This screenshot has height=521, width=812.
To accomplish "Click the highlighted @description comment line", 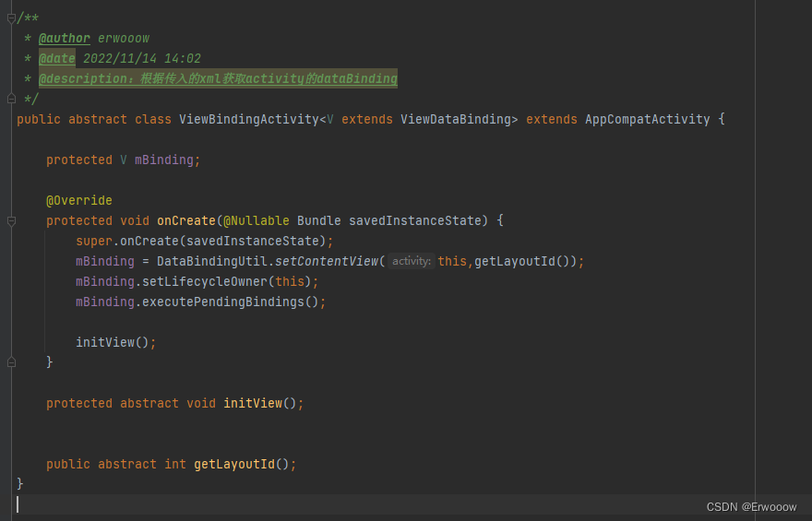I will point(218,78).
